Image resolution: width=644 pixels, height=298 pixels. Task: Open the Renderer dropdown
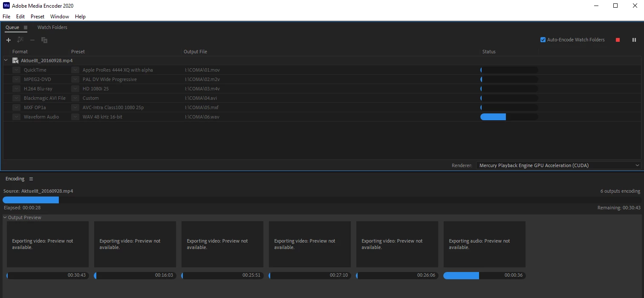(558, 165)
